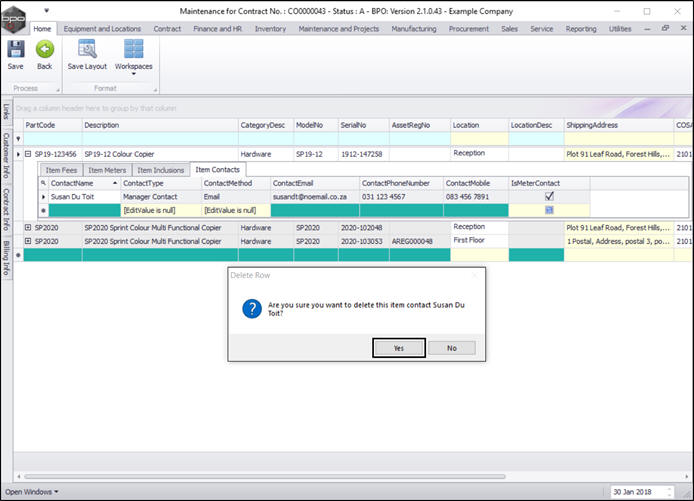
Task: Open the quick access dropdown arrow in title bar
Action: coord(46,11)
